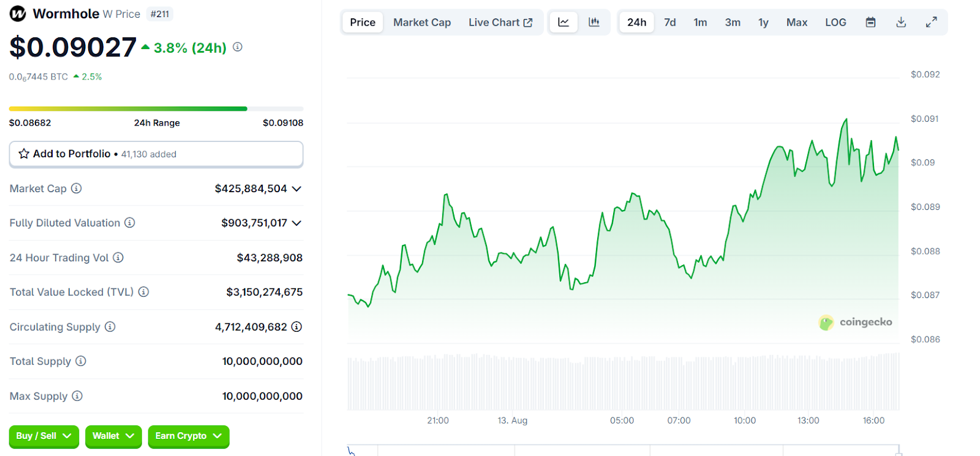Switch to the candlestick chart icon
The image size is (980, 456).
pos(594,23)
